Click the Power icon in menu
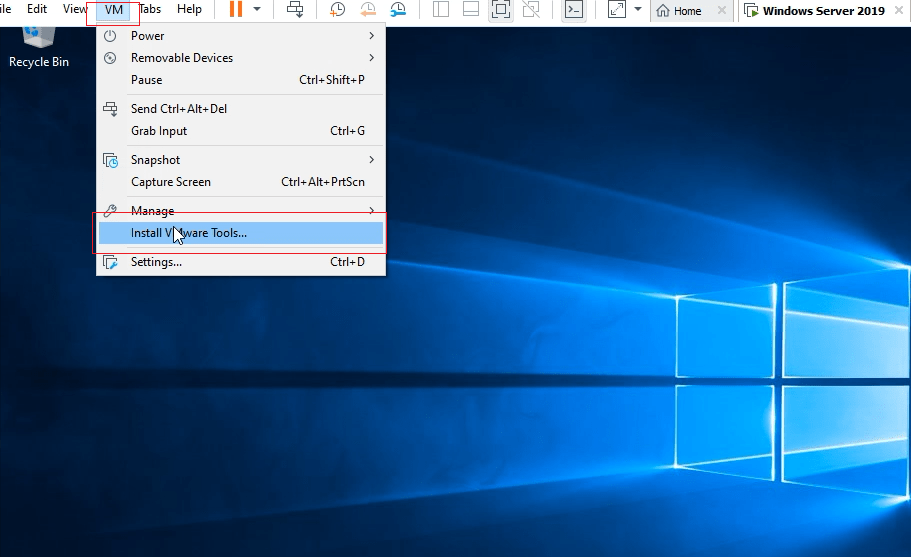This screenshot has height=557, width=911. 110,36
